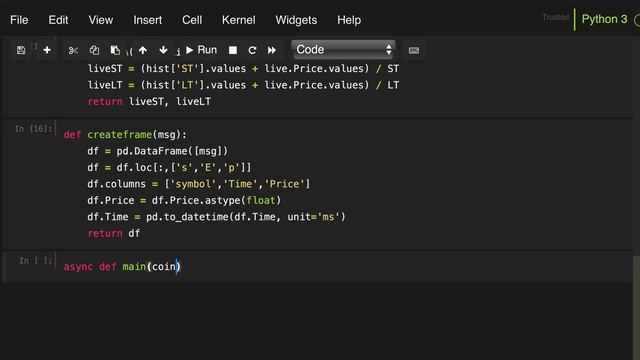This screenshot has height=360, width=640.
Task: Move the selected cell down
Action: (163, 50)
